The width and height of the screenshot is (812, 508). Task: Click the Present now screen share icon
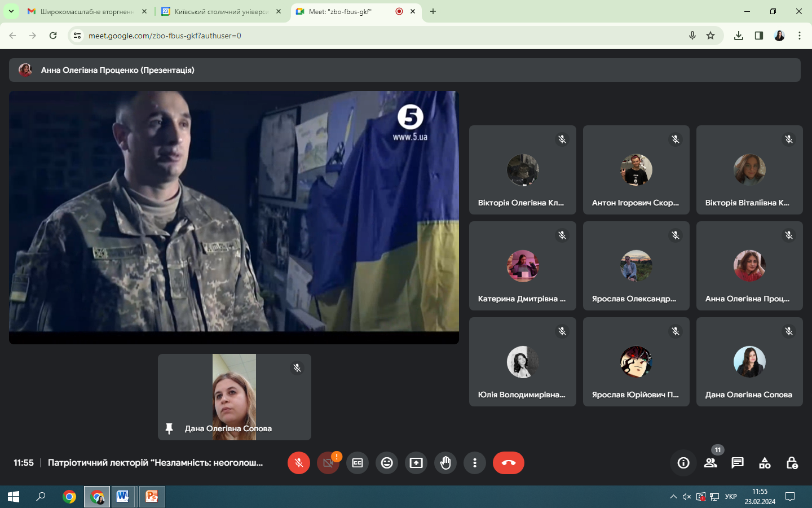click(416, 463)
